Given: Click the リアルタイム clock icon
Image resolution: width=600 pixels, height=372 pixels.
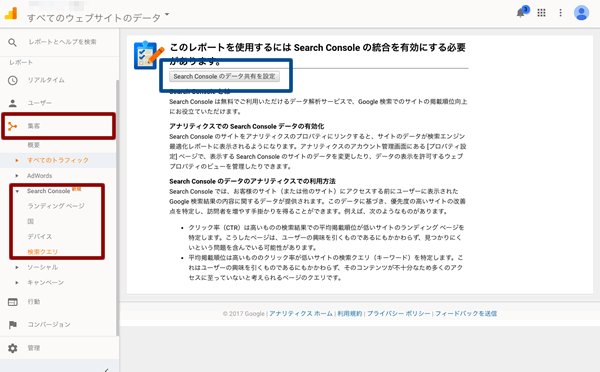Looking at the screenshot, I should (x=13, y=80).
